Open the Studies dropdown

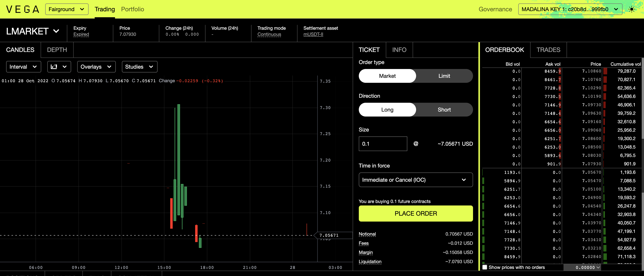tap(139, 67)
